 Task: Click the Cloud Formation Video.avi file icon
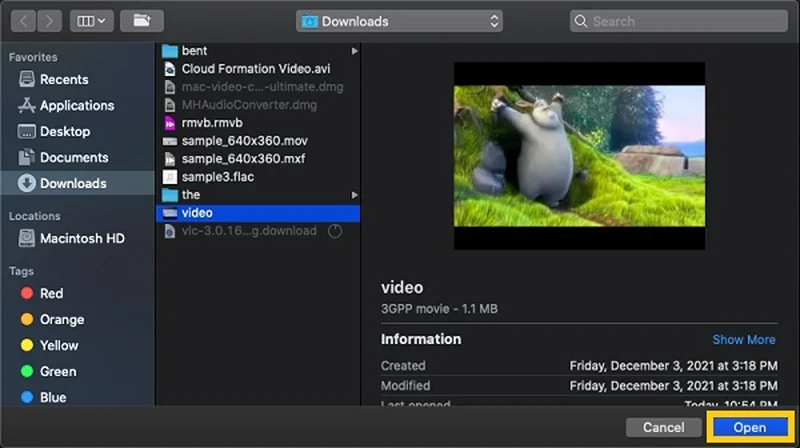(170, 69)
